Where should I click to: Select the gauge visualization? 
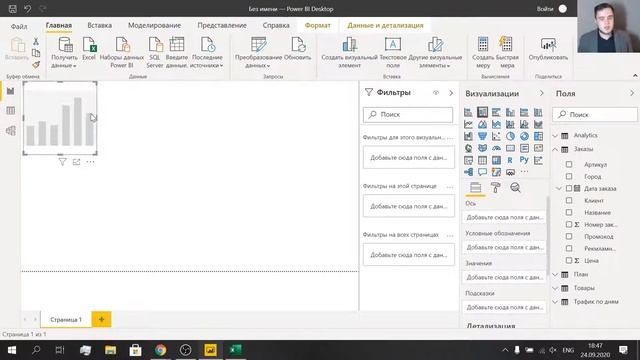(x=496, y=148)
